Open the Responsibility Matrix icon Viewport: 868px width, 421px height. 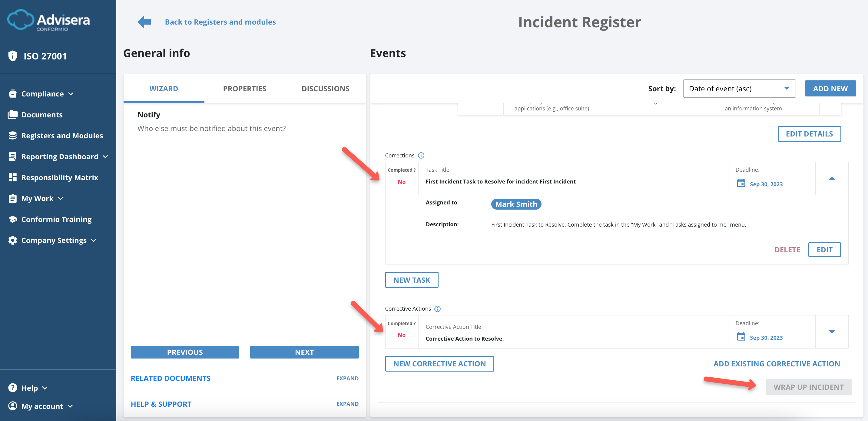point(12,177)
